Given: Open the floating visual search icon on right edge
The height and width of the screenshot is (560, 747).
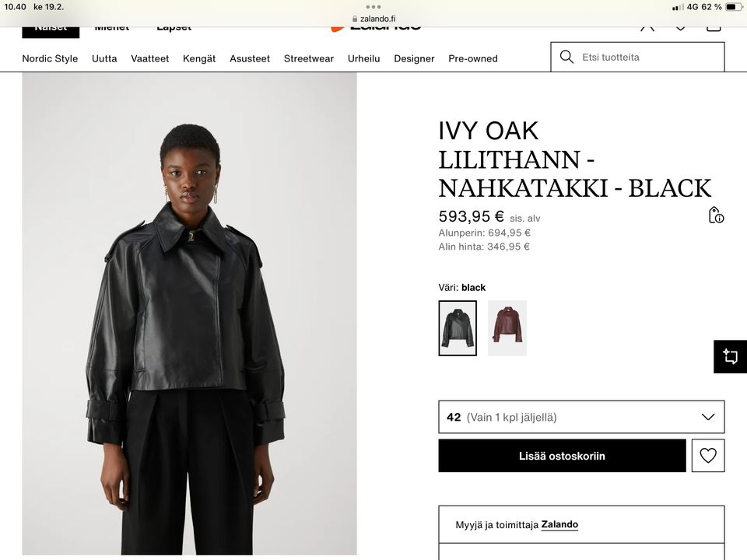Looking at the screenshot, I should 730,356.
